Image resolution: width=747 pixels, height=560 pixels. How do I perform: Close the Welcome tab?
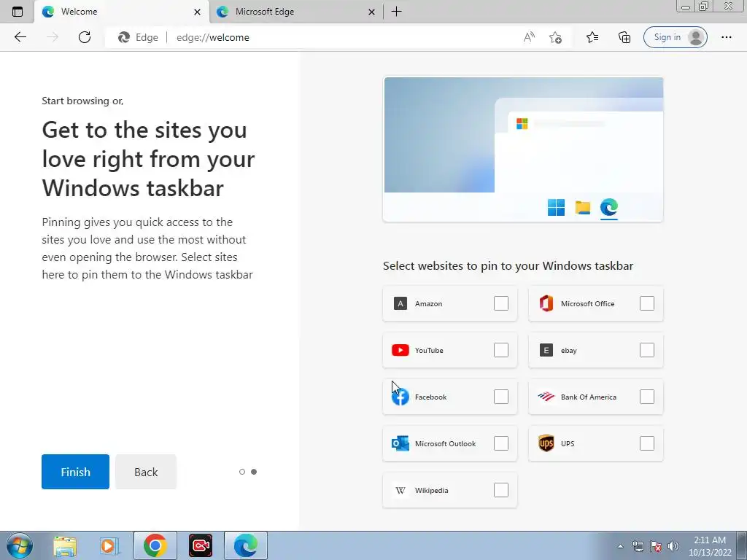[x=197, y=12]
